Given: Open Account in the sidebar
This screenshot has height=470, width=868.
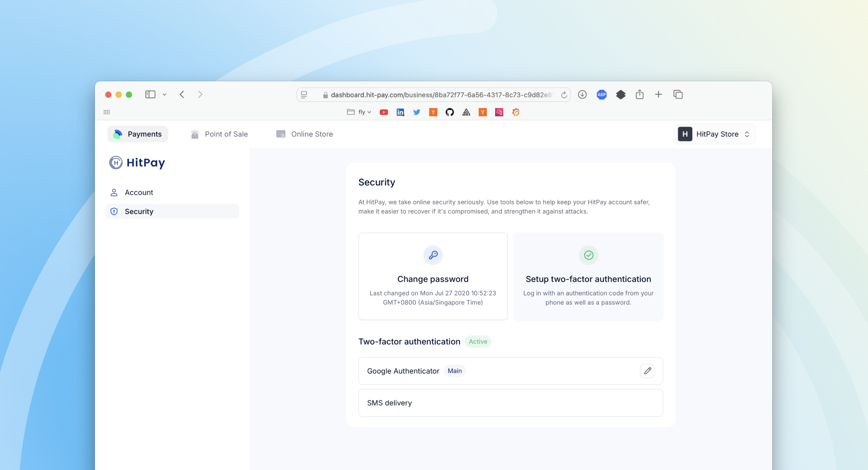Looking at the screenshot, I should [172, 193].
